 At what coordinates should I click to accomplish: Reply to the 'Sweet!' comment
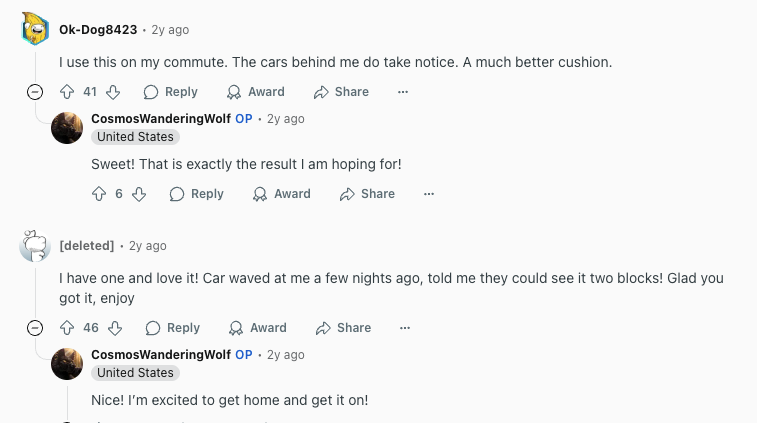[x=196, y=194]
